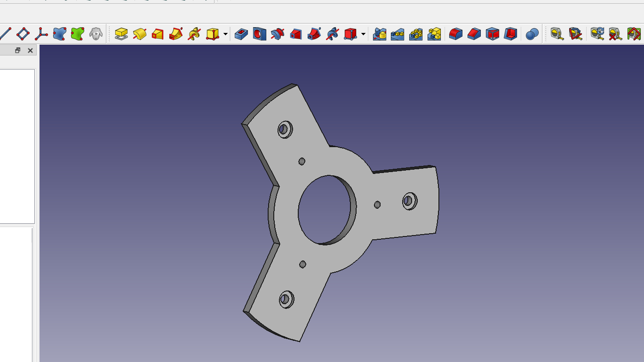Create a green sub-object shape binder

(x=78, y=34)
